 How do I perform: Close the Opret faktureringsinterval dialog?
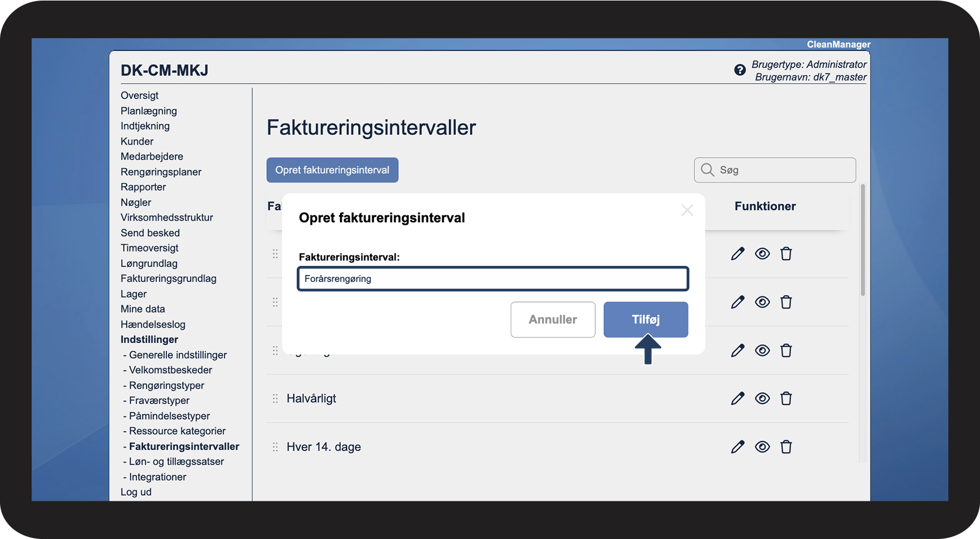tap(687, 210)
